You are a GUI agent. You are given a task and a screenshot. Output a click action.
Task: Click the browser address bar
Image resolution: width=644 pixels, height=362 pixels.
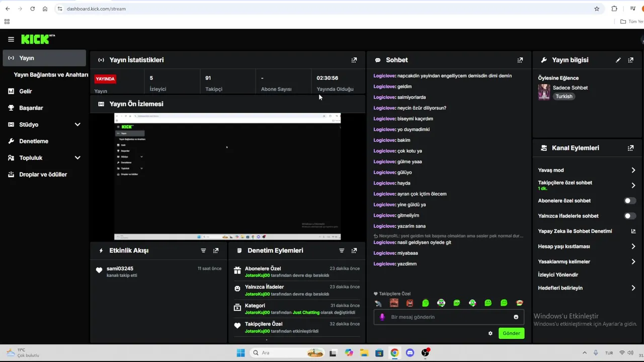tap(322, 9)
